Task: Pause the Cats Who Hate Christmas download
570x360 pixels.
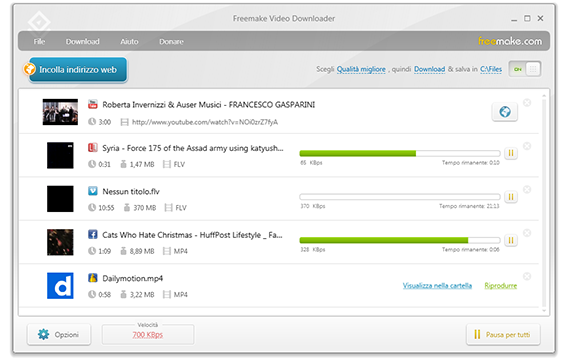Action: point(511,240)
